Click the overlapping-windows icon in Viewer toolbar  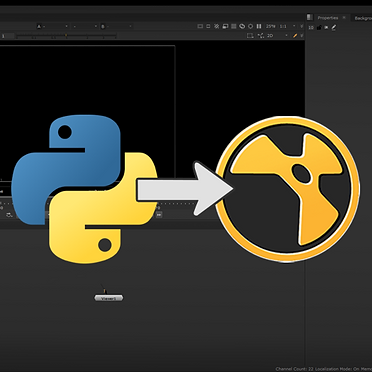pyautogui.click(x=225, y=26)
